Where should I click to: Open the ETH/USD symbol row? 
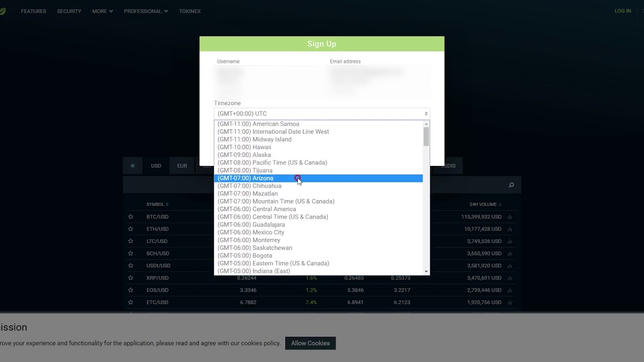coord(157,229)
